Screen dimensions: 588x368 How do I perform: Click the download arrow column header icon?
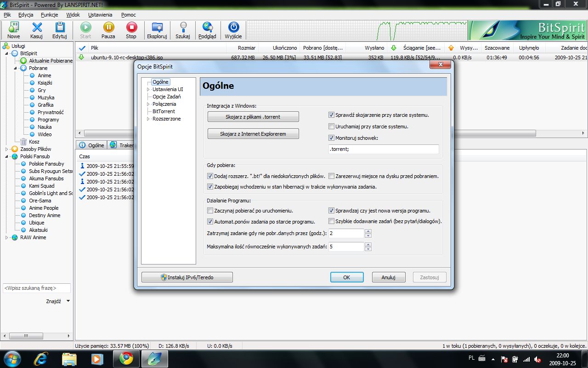pos(393,48)
